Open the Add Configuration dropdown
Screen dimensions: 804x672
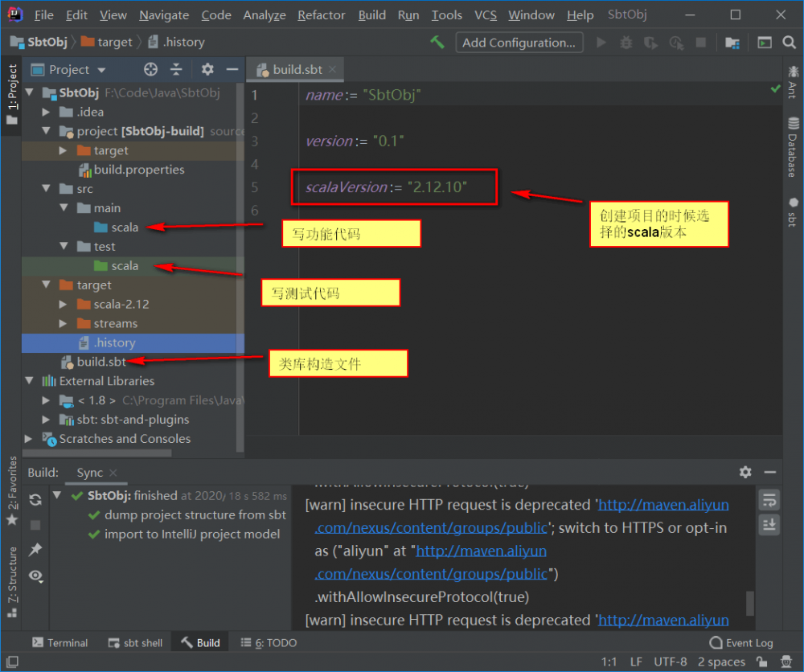[x=519, y=42]
